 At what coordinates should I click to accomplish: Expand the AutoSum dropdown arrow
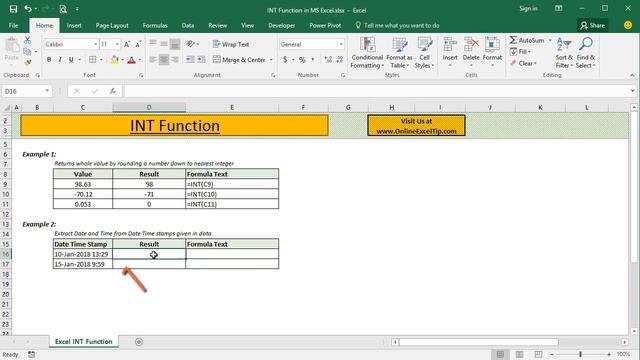(x=550, y=40)
